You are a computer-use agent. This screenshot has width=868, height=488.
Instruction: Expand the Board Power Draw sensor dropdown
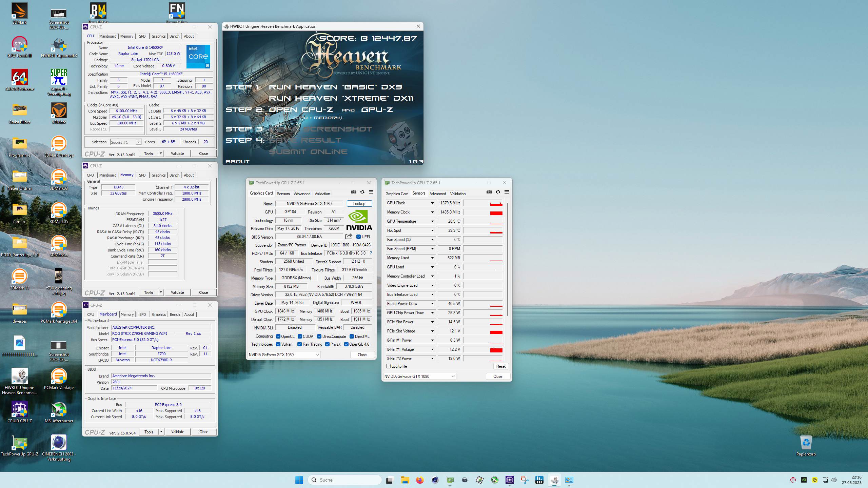pos(432,304)
